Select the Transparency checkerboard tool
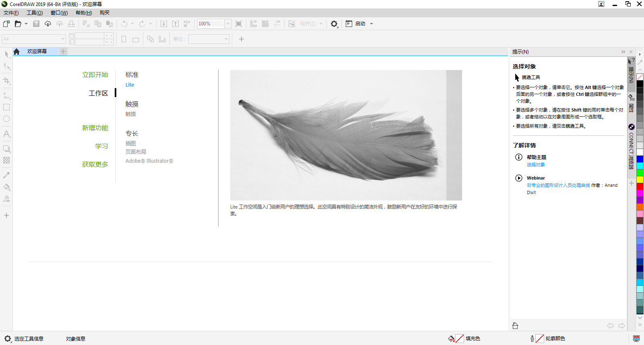 pos(6,160)
